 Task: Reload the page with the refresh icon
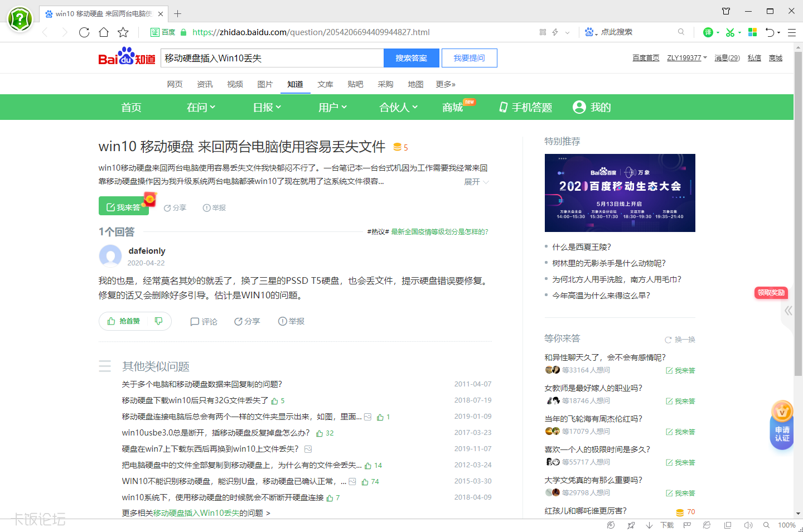(84, 32)
